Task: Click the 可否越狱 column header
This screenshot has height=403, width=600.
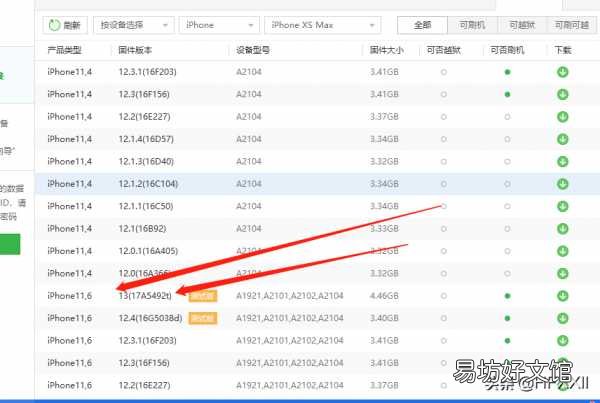Action: [443, 50]
